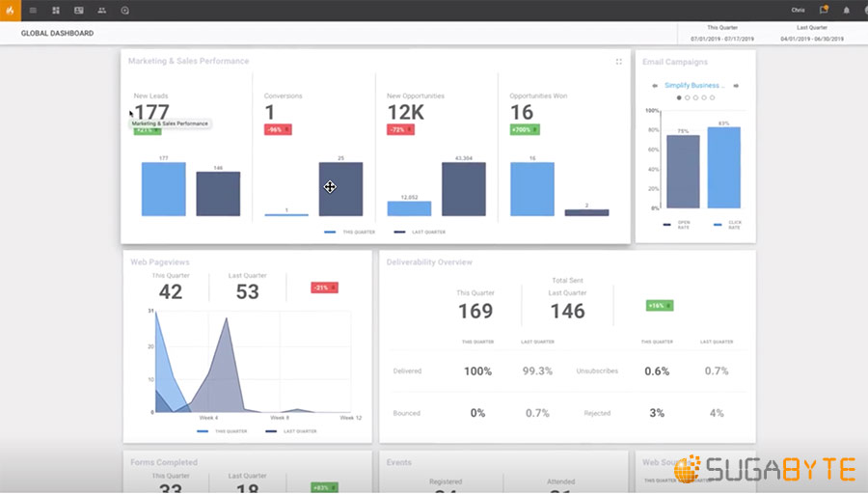Click the Marketing & Sales panel expand icon
Image resolution: width=868 pixels, height=494 pixels.
coord(619,62)
